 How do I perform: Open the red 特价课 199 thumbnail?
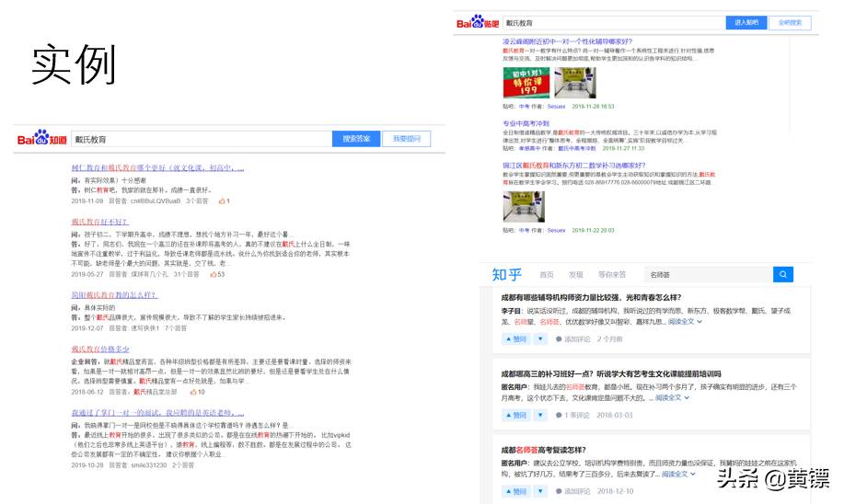pos(526,83)
